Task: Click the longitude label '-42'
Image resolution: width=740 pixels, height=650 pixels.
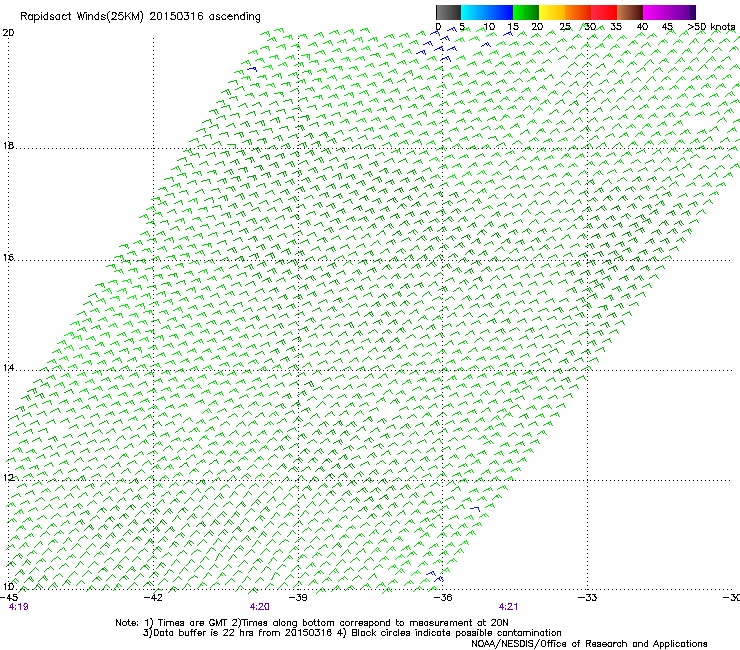Action: (153, 597)
